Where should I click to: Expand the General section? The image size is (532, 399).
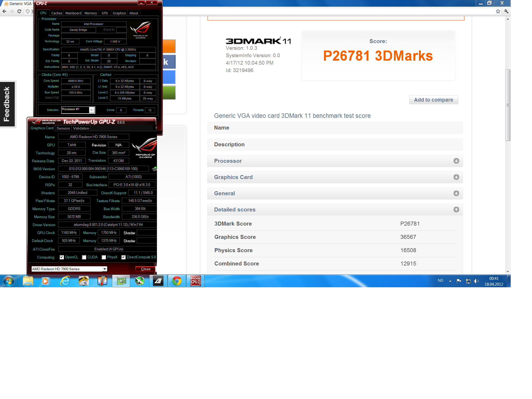tap(335, 193)
